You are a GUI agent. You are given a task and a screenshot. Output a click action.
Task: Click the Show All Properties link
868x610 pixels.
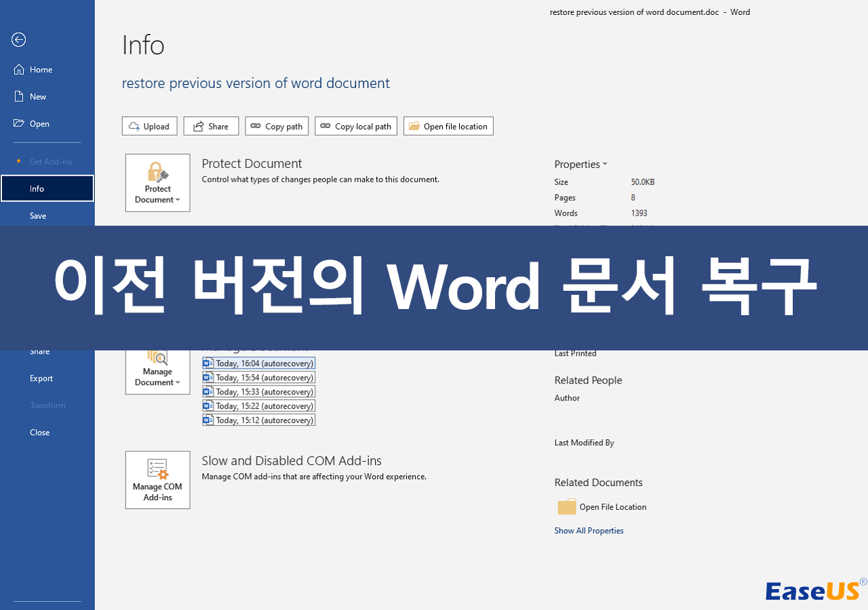[x=589, y=530]
